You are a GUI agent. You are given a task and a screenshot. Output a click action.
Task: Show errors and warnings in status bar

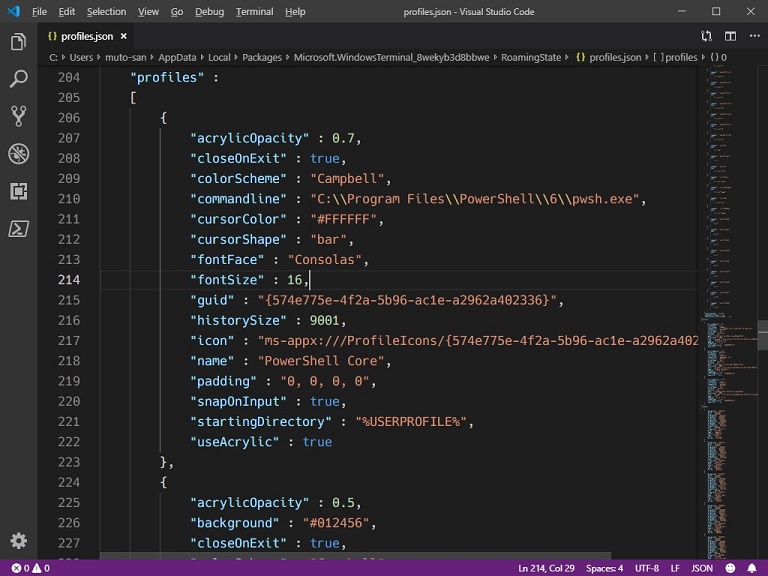[x=30, y=568]
